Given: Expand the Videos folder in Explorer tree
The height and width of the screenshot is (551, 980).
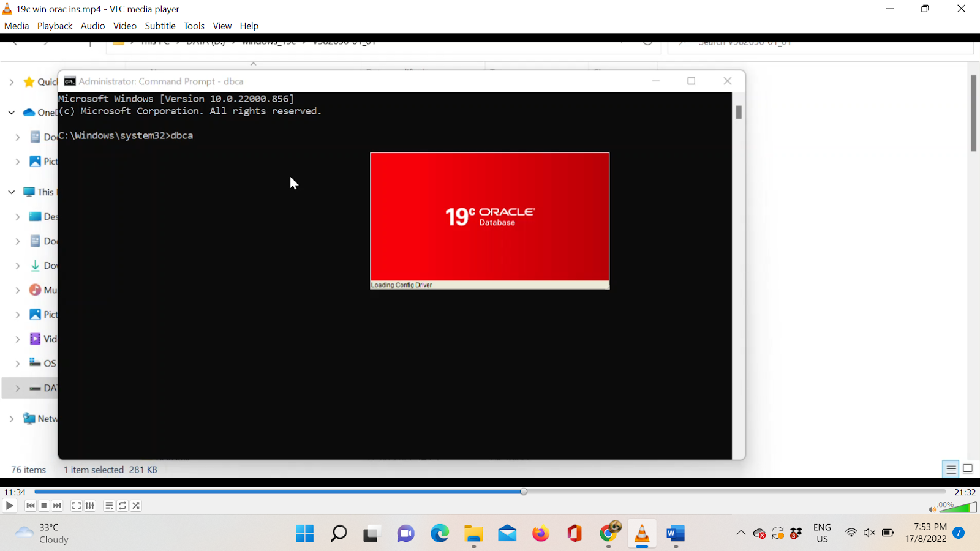Looking at the screenshot, I should click(18, 339).
